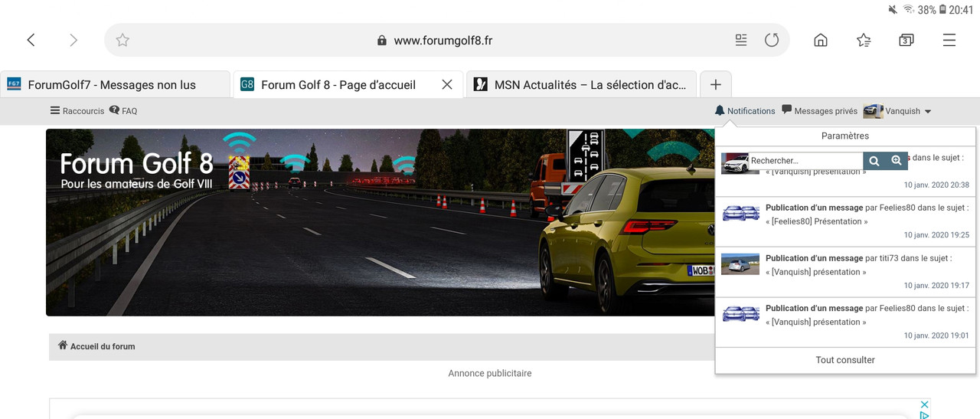The height and width of the screenshot is (419, 980).
Task: Click the Forum Golf 8 banner title
Action: pyautogui.click(x=137, y=163)
